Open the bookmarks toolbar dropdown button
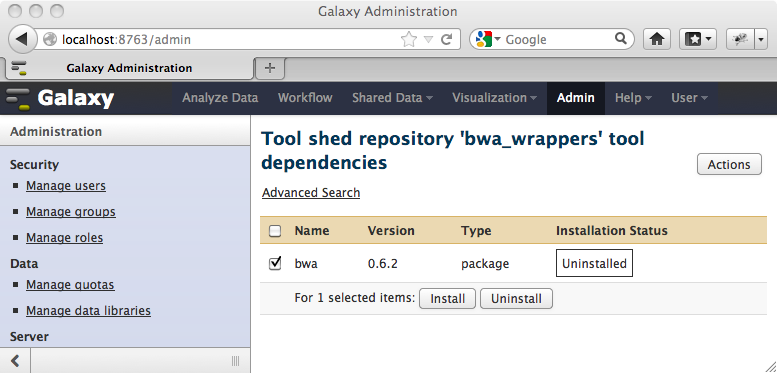Screen dimensions: 777x373 [697, 39]
